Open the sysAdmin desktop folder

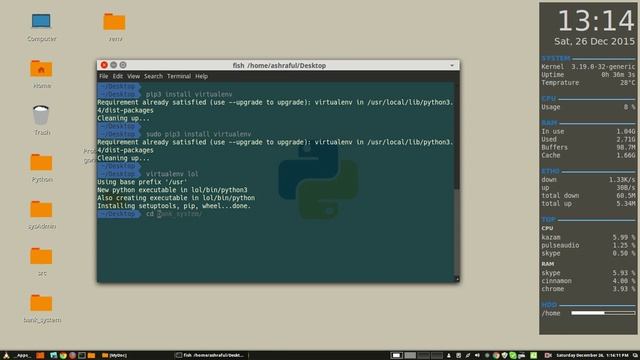pos(41,215)
